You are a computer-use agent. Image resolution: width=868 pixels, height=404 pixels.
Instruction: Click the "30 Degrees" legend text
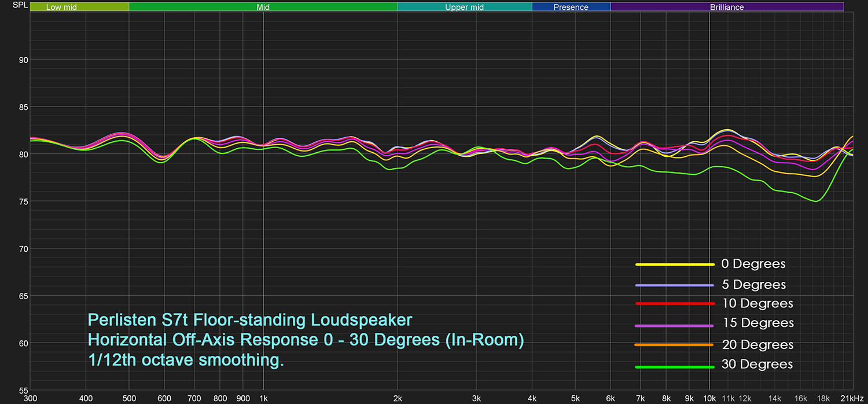pyautogui.click(x=756, y=364)
